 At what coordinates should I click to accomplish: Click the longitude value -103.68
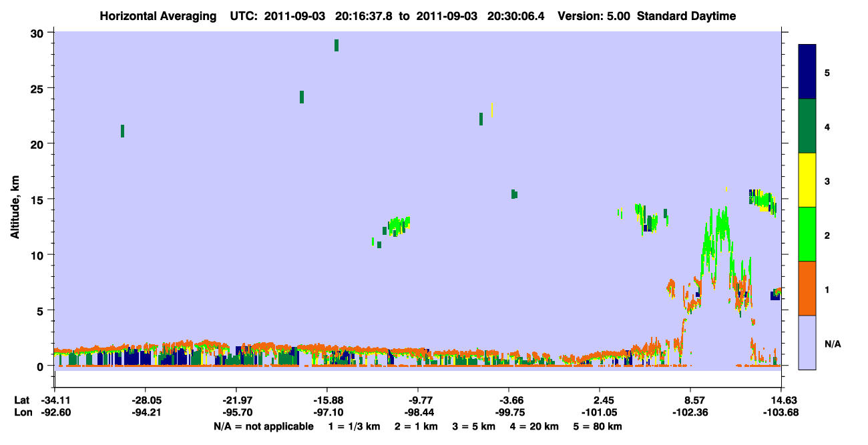pos(781,412)
